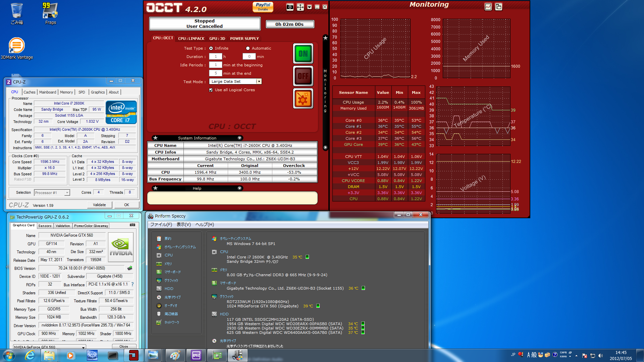Viewport: 644px width, 362px height.
Task: Click the Validate button in CPU-Z
Action: [99, 205]
